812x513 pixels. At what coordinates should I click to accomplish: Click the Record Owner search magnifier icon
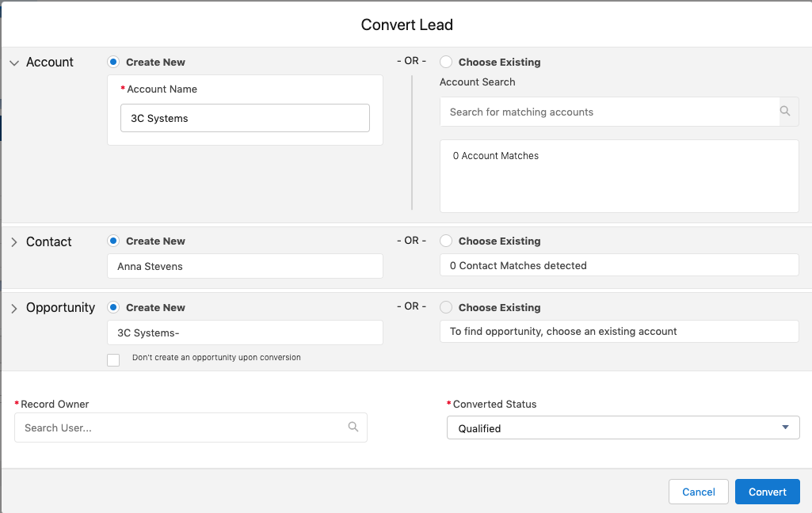tap(353, 427)
